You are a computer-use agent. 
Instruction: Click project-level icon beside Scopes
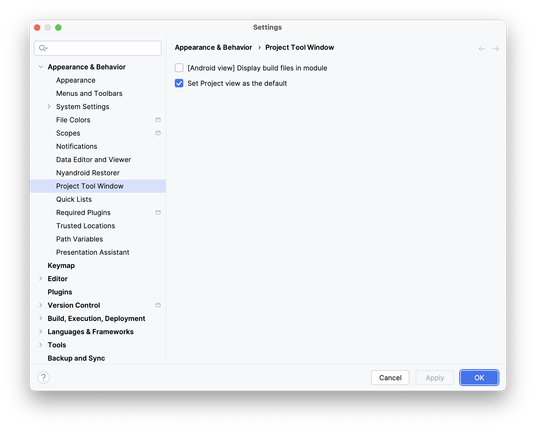click(158, 133)
